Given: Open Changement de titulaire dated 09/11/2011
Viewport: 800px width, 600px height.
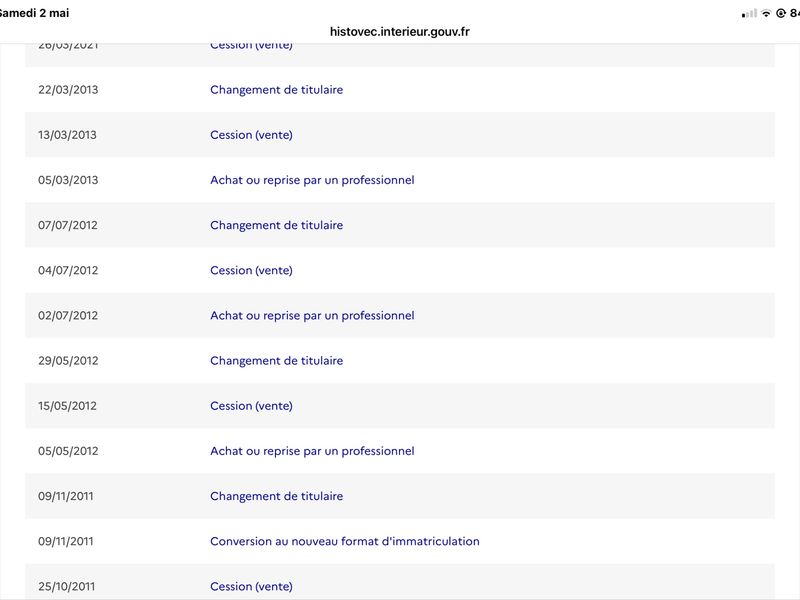Looking at the screenshot, I should [277, 496].
